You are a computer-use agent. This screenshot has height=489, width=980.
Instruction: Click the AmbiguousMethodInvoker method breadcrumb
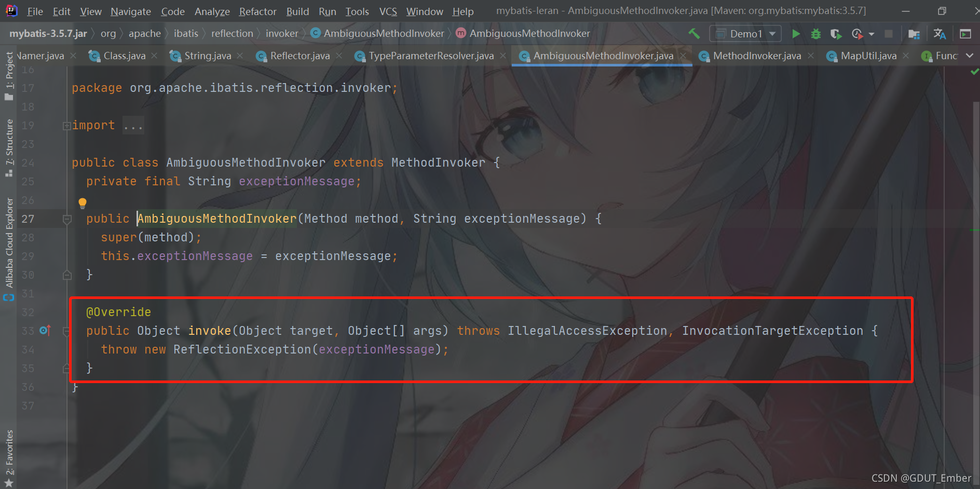tap(523, 34)
